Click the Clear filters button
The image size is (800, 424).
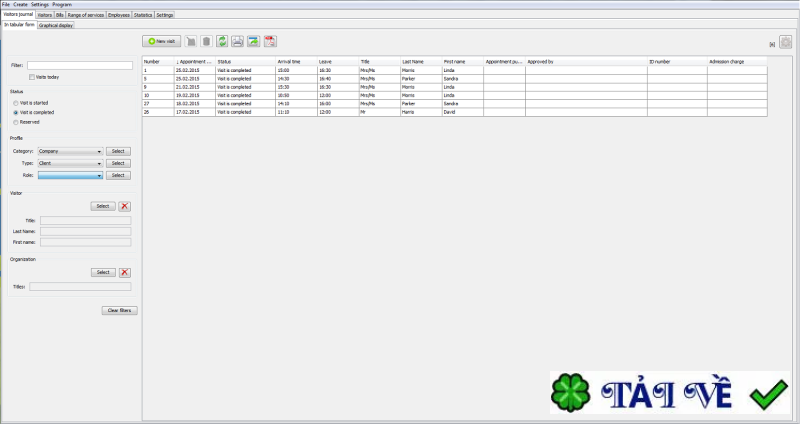click(119, 310)
